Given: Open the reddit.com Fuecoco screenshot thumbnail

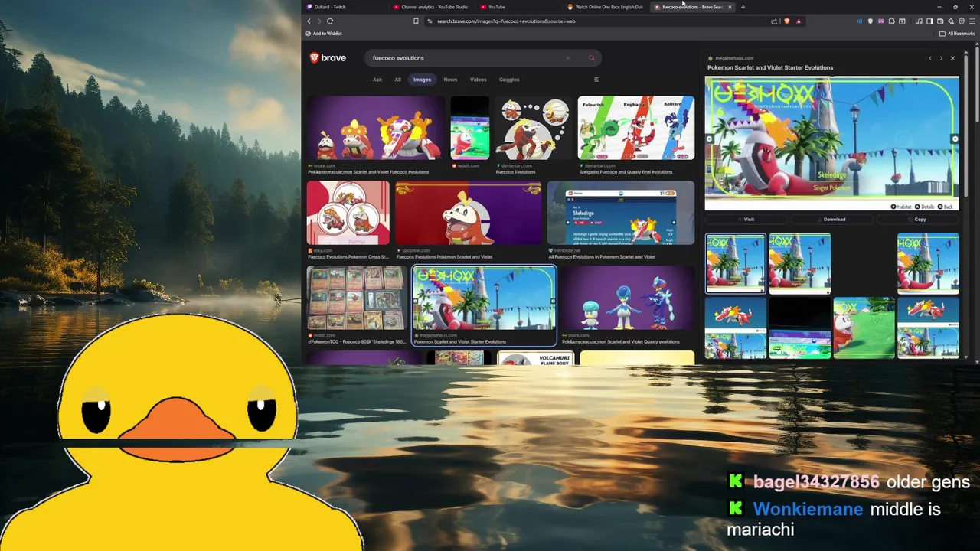Looking at the screenshot, I should pyautogui.click(x=469, y=128).
